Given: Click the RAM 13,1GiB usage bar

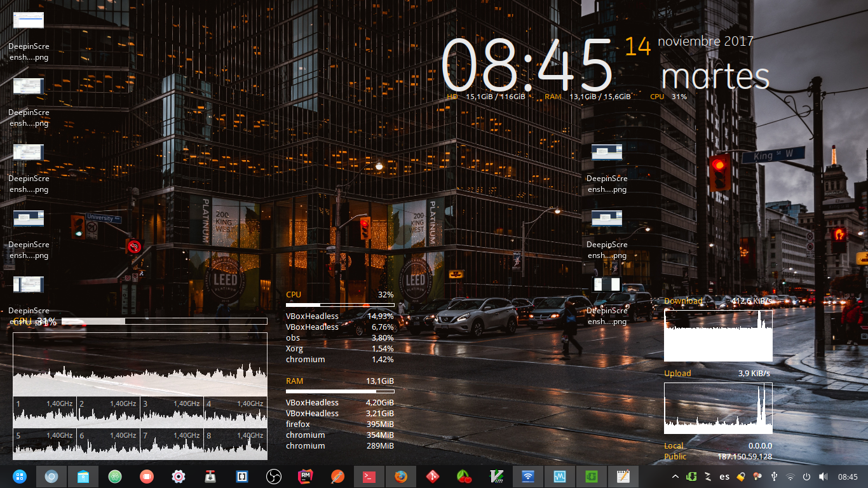Looking at the screenshot, I should point(340,391).
